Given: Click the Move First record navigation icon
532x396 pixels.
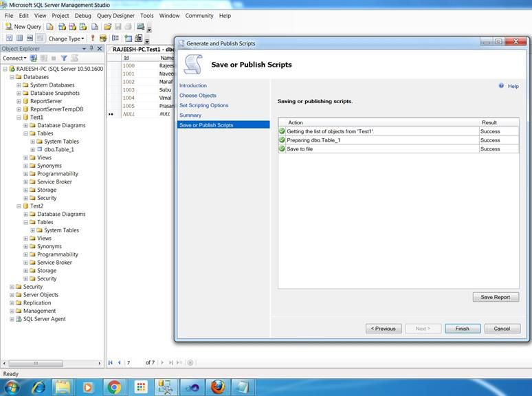Looking at the screenshot, I should click(x=111, y=362).
